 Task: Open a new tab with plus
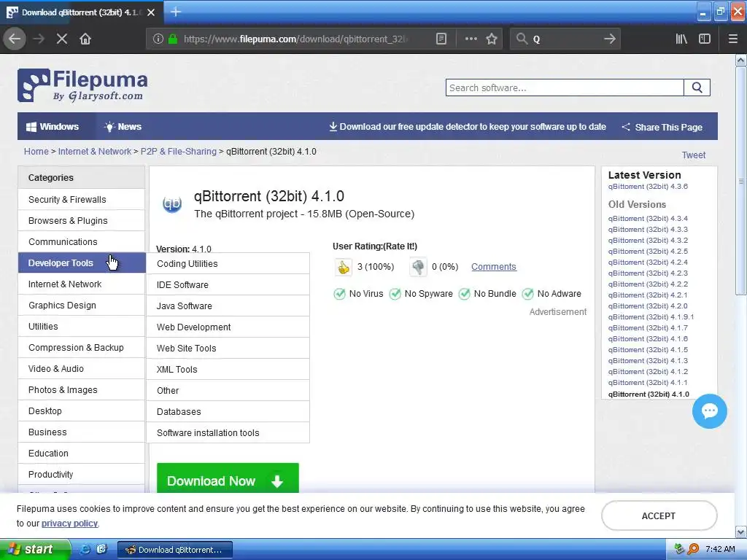(176, 12)
